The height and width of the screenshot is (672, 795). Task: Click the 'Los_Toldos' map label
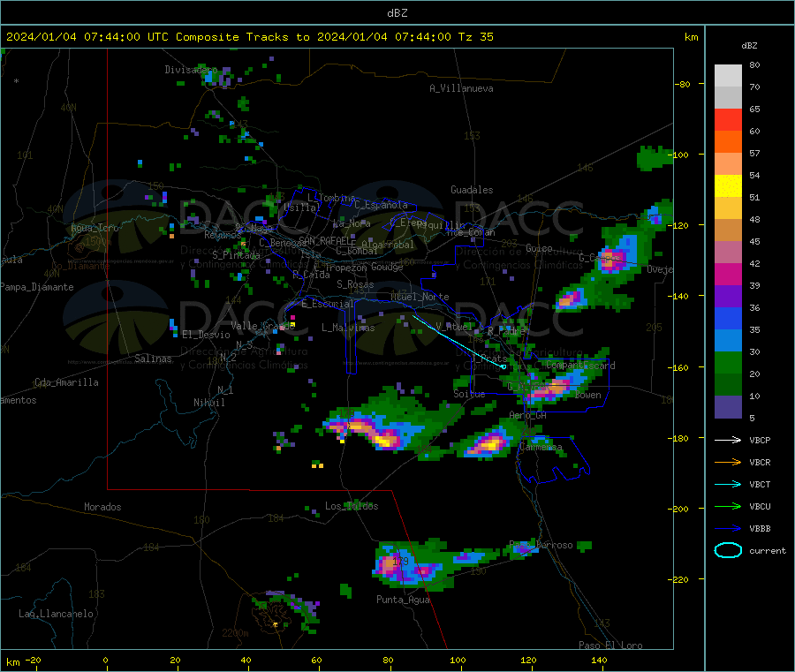click(352, 506)
